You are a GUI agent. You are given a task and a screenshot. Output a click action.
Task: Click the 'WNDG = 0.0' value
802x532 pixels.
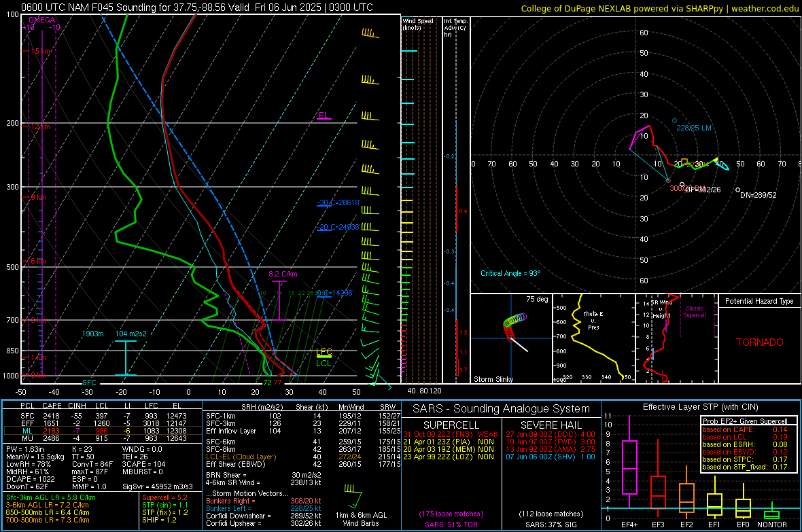point(142,449)
